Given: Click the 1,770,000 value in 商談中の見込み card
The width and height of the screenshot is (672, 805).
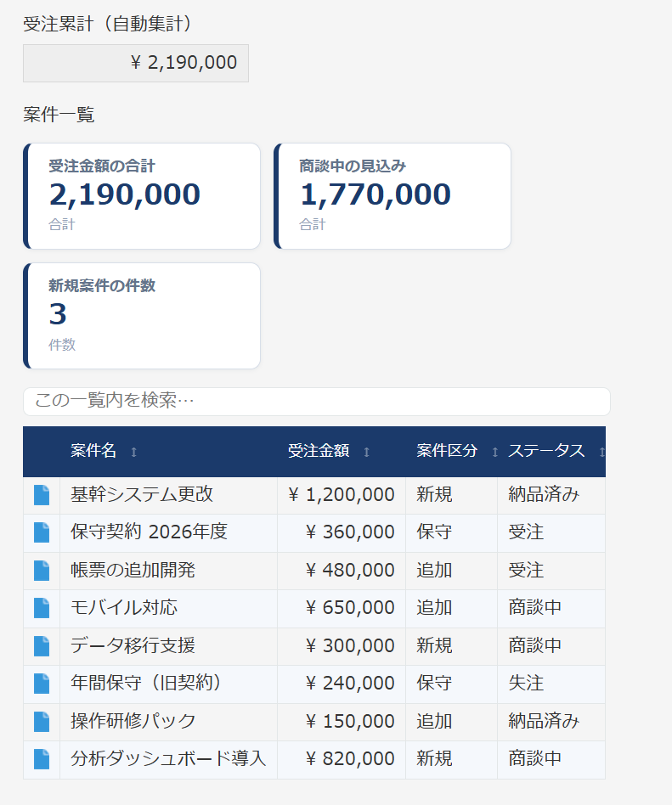Looking at the screenshot, I should coord(376,195).
